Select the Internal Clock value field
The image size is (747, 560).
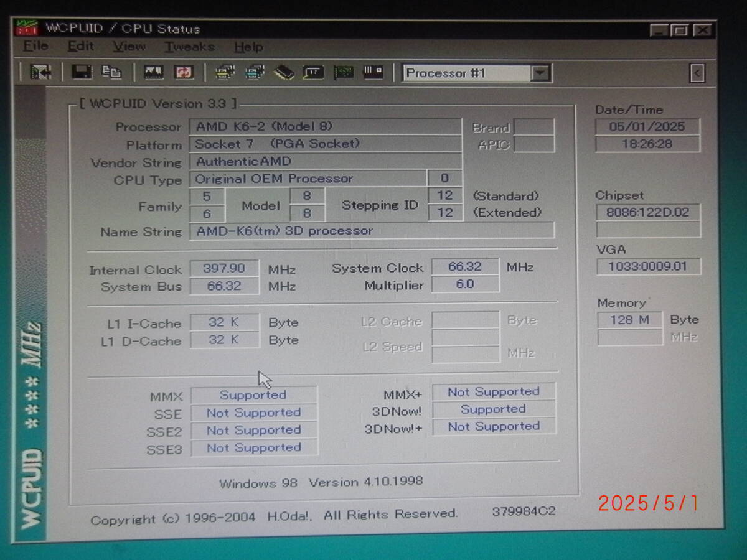point(224,268)
